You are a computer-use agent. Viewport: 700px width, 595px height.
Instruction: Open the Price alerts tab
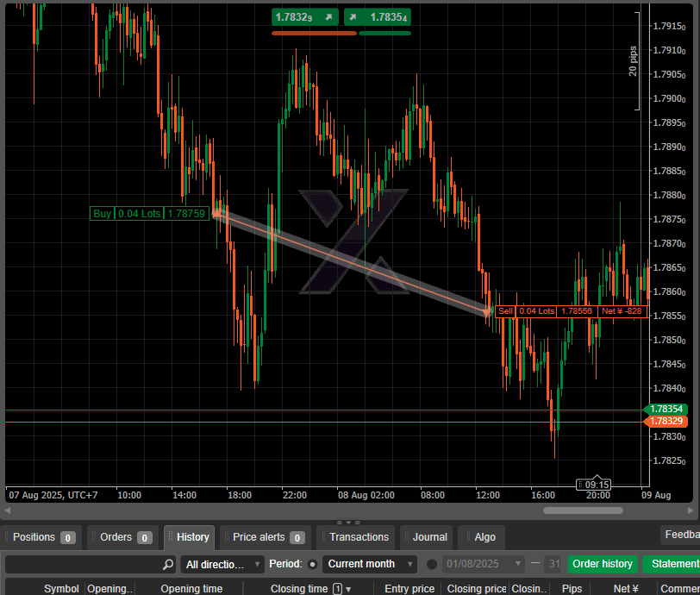coord(266,537)
